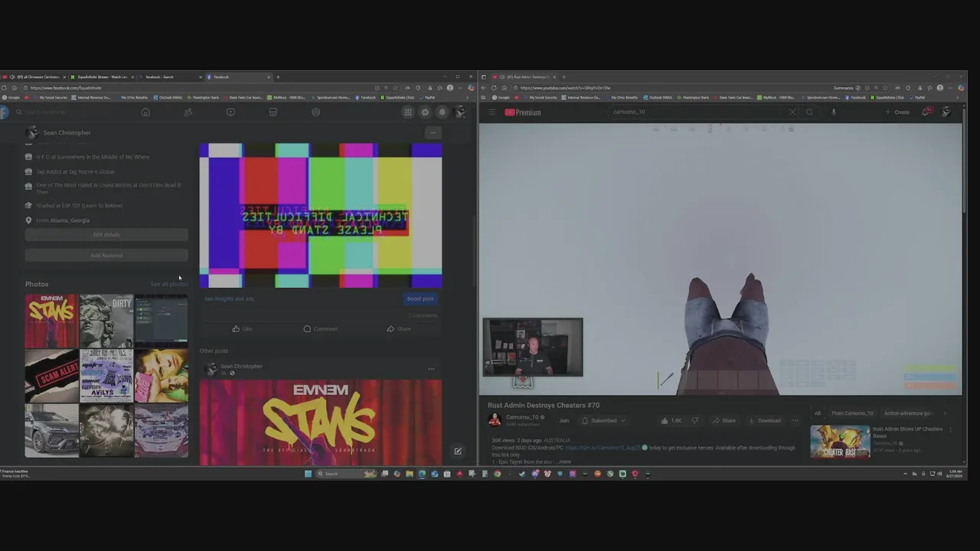
Task: Show more chips with right arrow
Action: (x=945, y=413)
